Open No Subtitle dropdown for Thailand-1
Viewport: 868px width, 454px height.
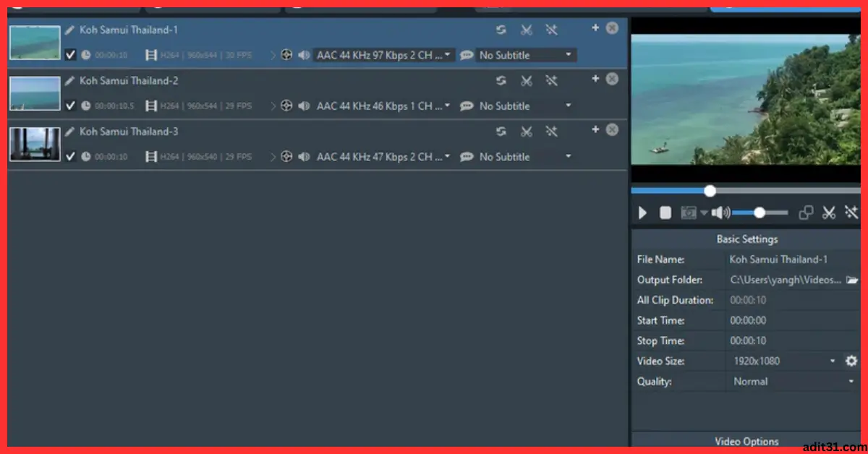(x=526, y=55)
